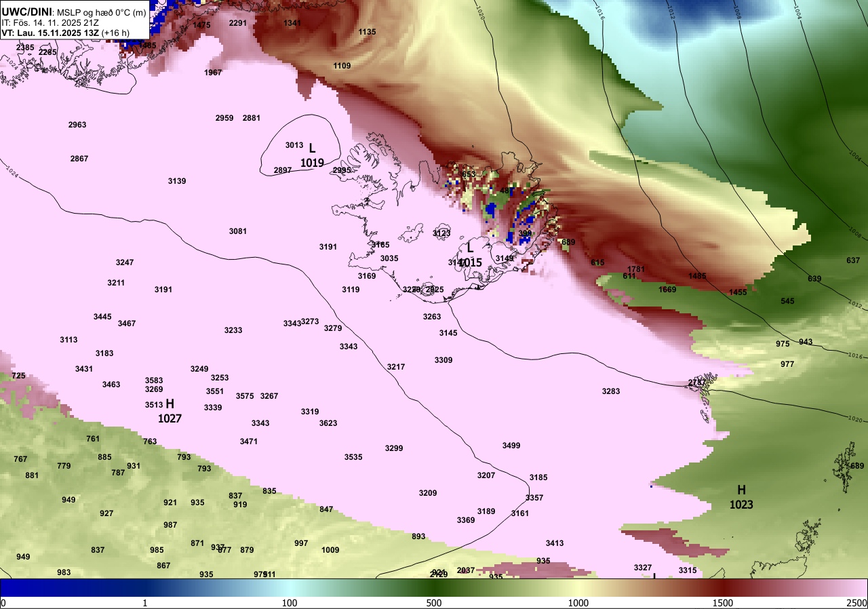Viewport: 868px width, 609px height.
Task: Click the freezing level value 3471
Action: pyautogui.click(x=249, y=441)
